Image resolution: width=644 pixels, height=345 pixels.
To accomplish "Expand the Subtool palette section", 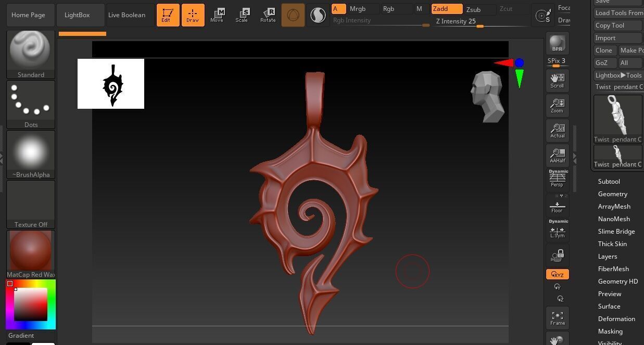I will point(609,182).
